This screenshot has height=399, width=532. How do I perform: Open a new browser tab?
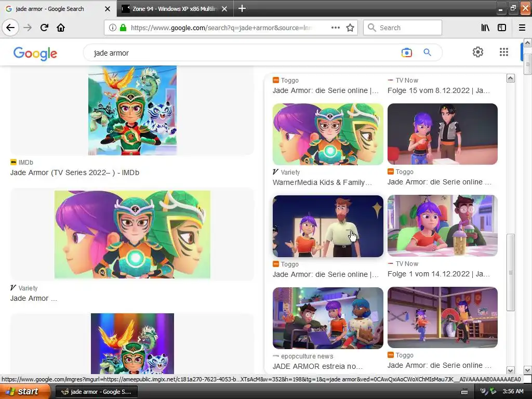[x=242, y=8]
